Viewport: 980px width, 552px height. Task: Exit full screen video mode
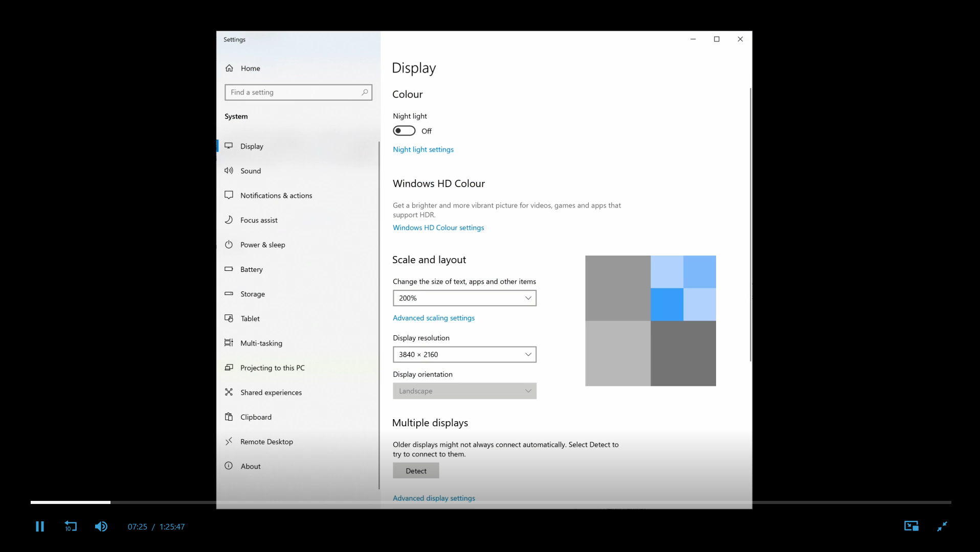942,526
